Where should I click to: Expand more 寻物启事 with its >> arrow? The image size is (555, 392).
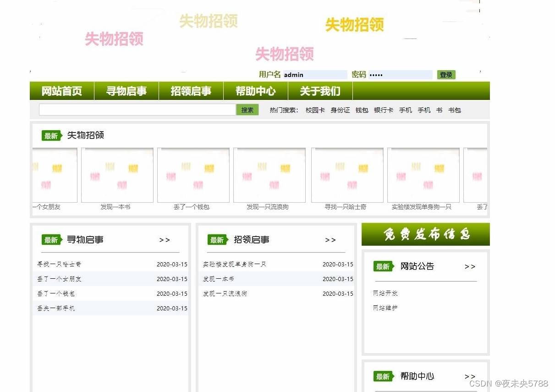coord(165,240)
